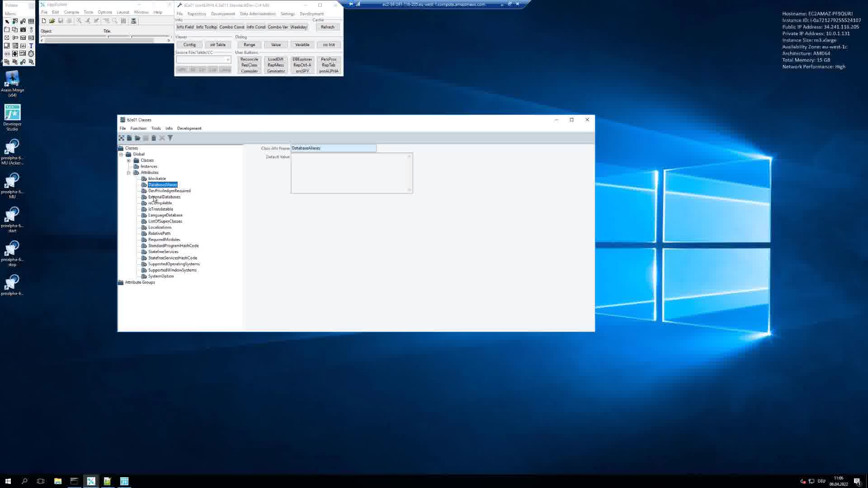This screenshot has width=868, height=488.
Task: Open the Source File/Table/CC combo box
Action: [x=228, y=60]
